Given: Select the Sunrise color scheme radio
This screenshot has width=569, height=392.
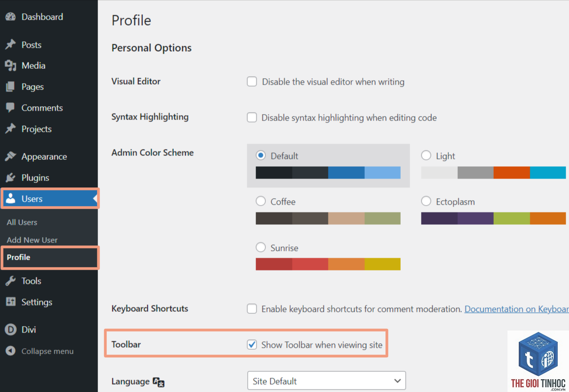Looking at the screenshot, I should 260,247.
